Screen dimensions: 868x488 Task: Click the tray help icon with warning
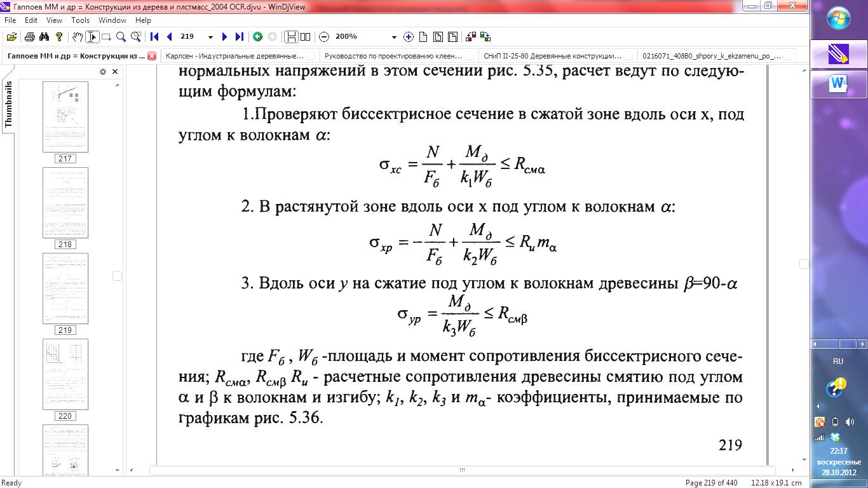836,387
